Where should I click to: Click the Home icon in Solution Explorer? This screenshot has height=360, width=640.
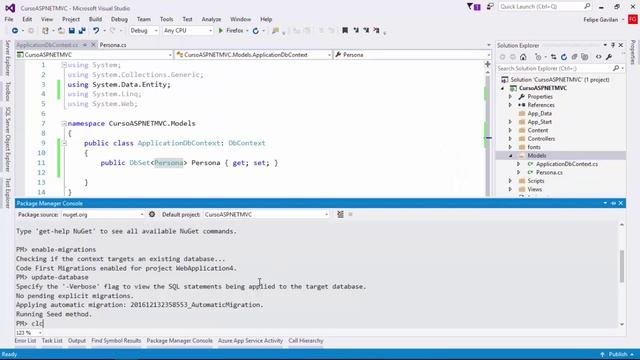click(x=523, y=57)
